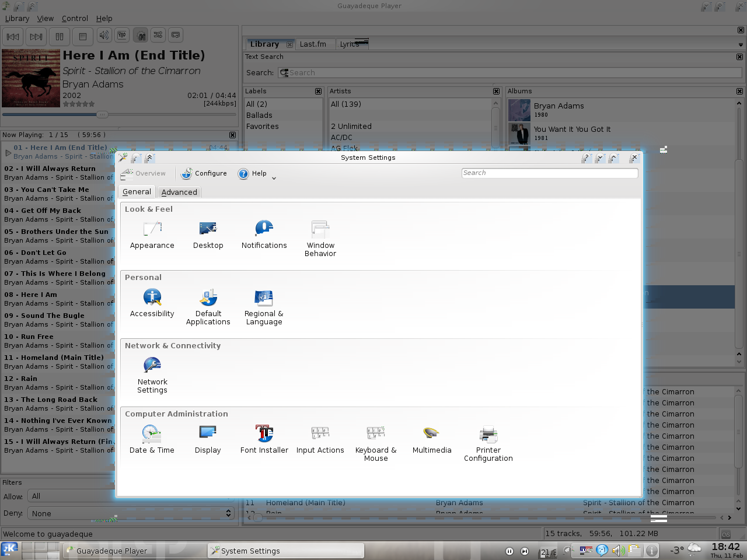Select the General tab in System Settings
The height and width of the screenshot is (560, 747).
click(x=137, y=191)
